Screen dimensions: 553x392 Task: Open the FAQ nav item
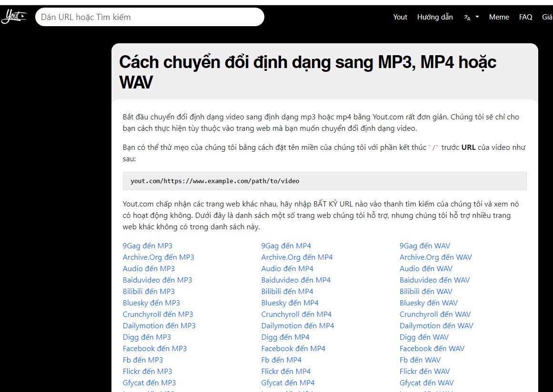(x=525, y=17)
